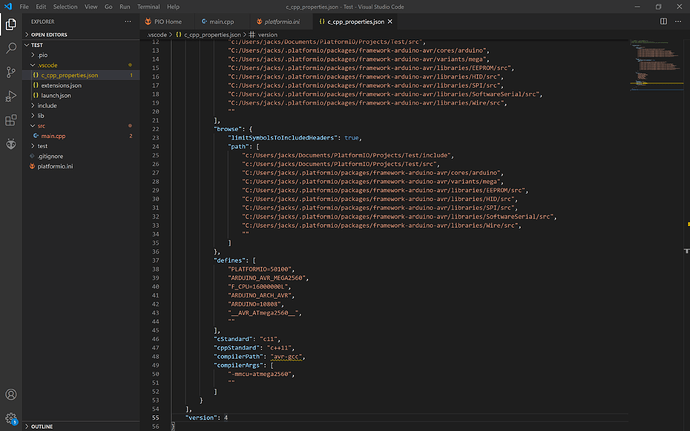Open the Extensions view
Viewport: 690px width, 431px height.
11,120
